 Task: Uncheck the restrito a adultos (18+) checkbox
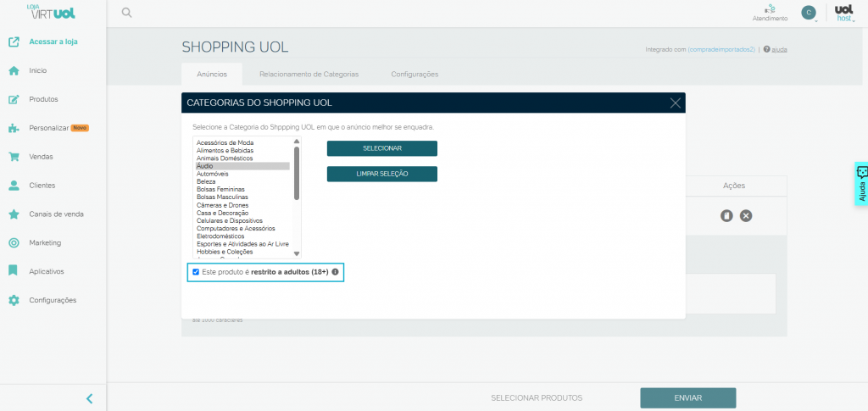196,272
